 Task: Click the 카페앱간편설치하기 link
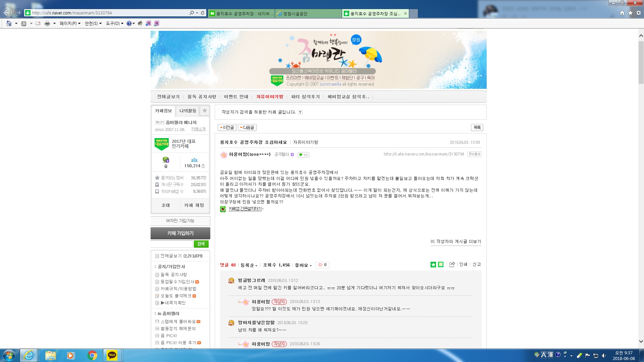pos(245,208)
